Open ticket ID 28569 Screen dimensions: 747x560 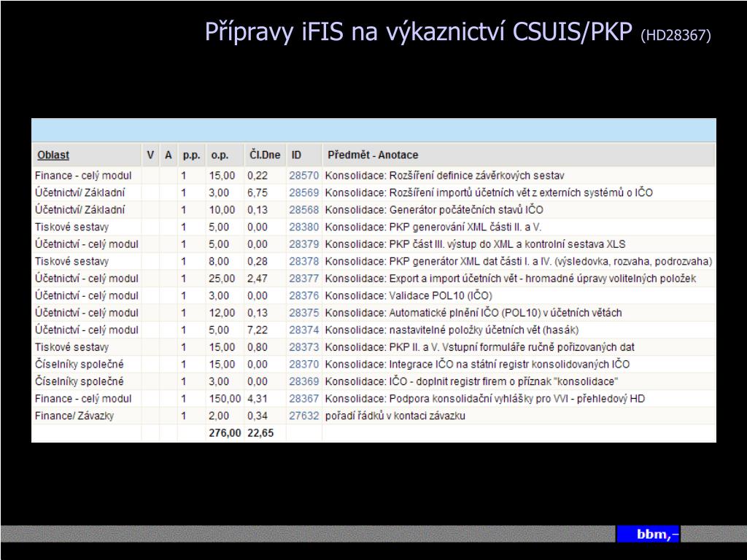(x=303, y=192)
